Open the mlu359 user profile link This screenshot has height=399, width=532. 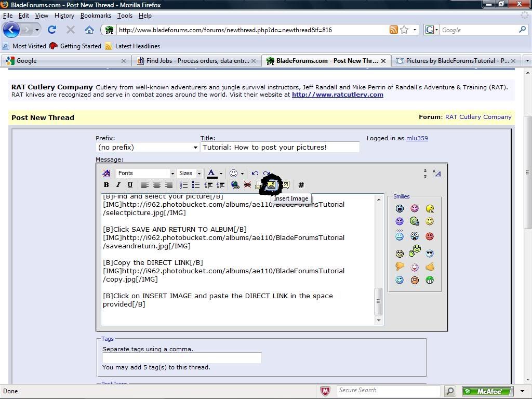(417, 138)
